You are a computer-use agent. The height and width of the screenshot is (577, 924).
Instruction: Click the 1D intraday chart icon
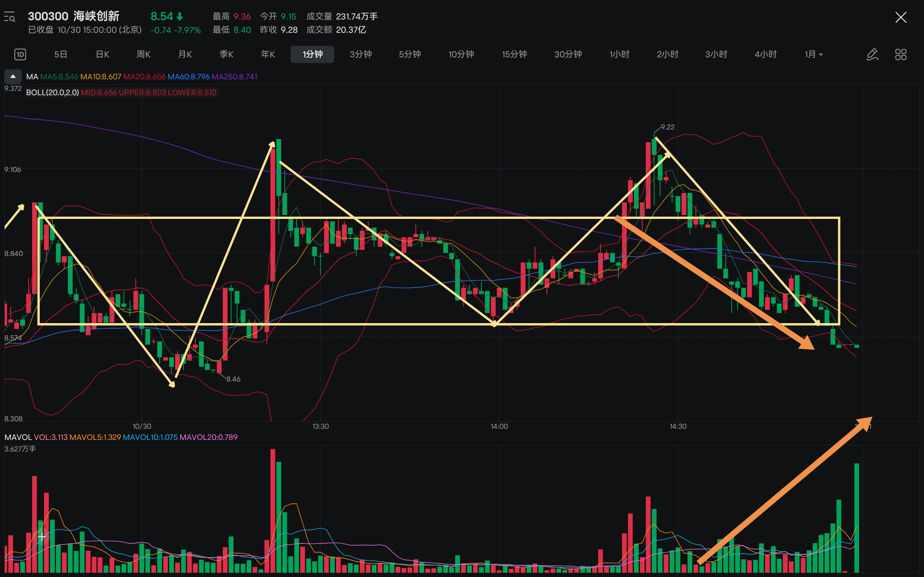[x=20, y=54]
